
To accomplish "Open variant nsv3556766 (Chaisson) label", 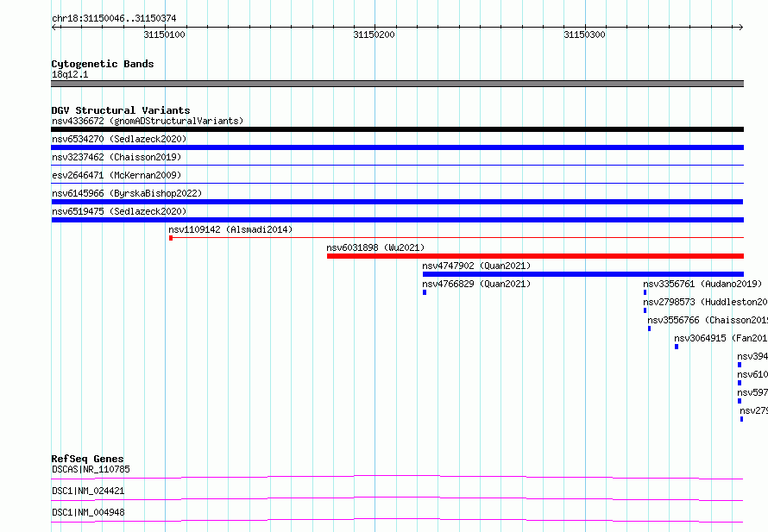I will pyautogui.click(x=708, y=320).
